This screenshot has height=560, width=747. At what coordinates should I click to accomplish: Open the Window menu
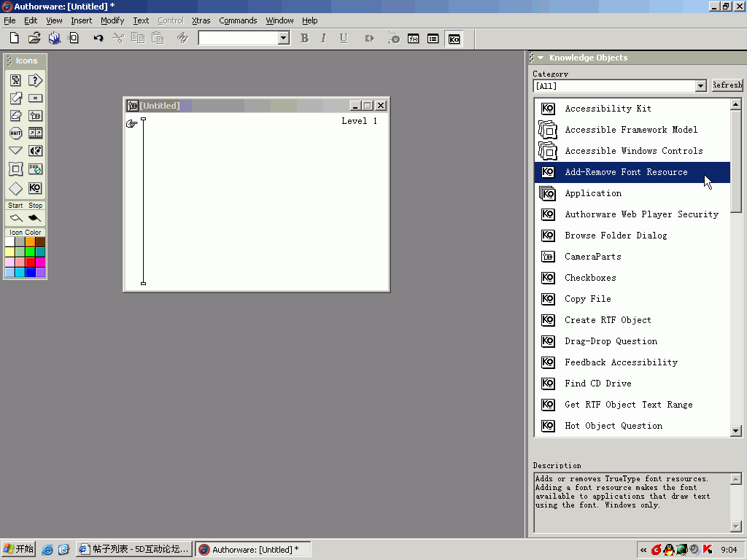pos(279,20)
